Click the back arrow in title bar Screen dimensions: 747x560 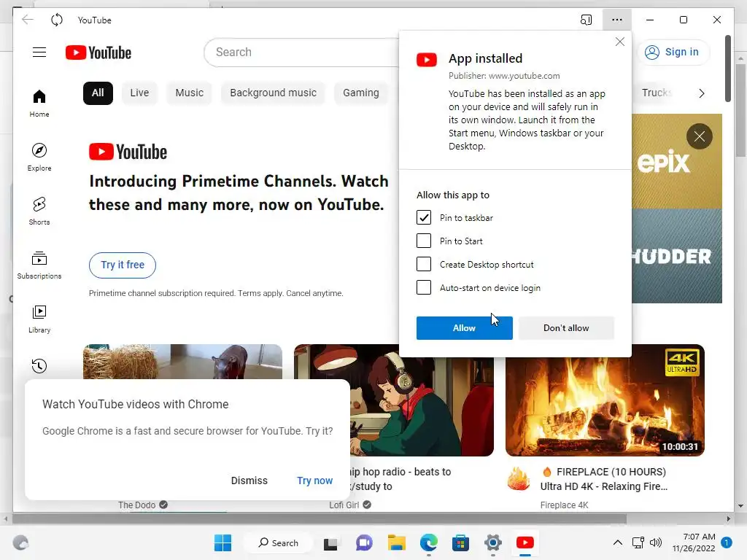tap(28, 20)
